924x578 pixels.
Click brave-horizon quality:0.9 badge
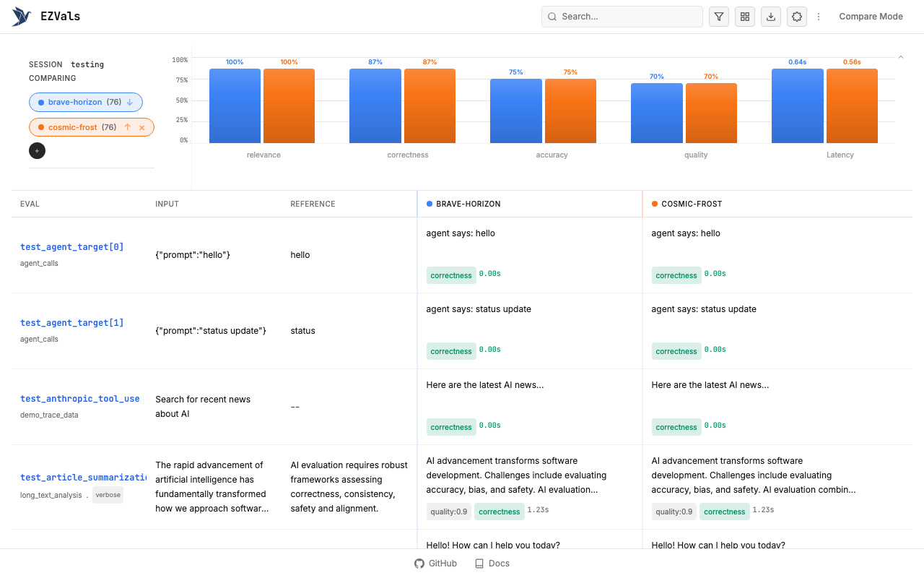[x=449, y=512]
